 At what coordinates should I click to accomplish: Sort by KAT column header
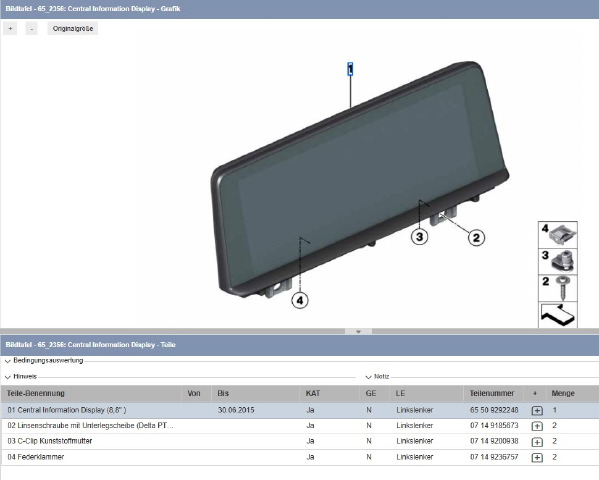click(x=330, y=394)
